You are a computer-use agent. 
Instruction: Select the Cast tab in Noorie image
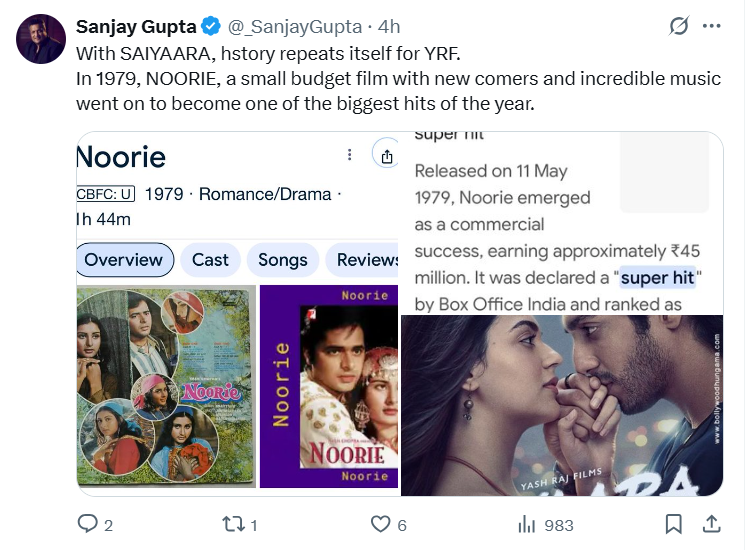pos(210,260)
